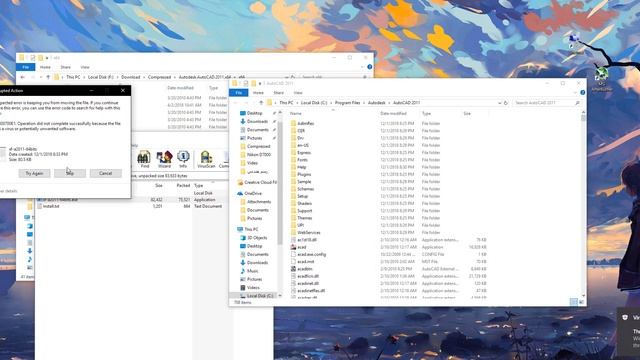This screenshot has height=360, width=640.
Task: Click the WinRAR Info toolbar icon
Action: coord(183,159)
